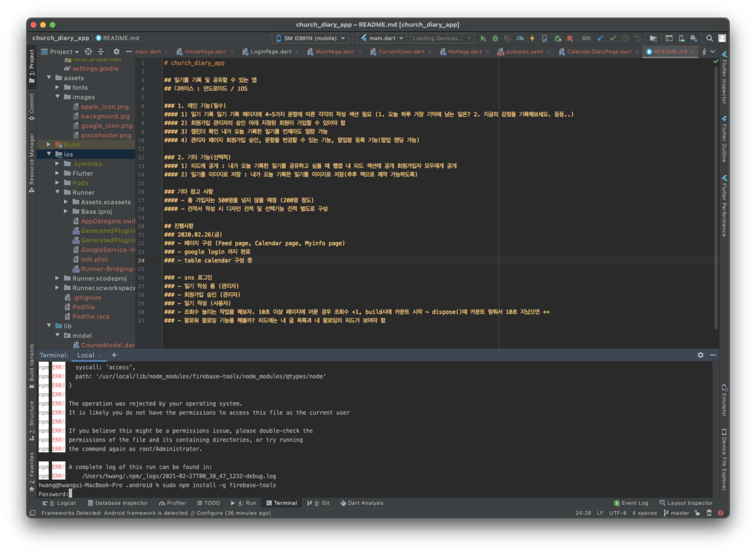Switch to the pubspec.yaml tab
This screenshot has height=553, width=756.
click(524, 52)
